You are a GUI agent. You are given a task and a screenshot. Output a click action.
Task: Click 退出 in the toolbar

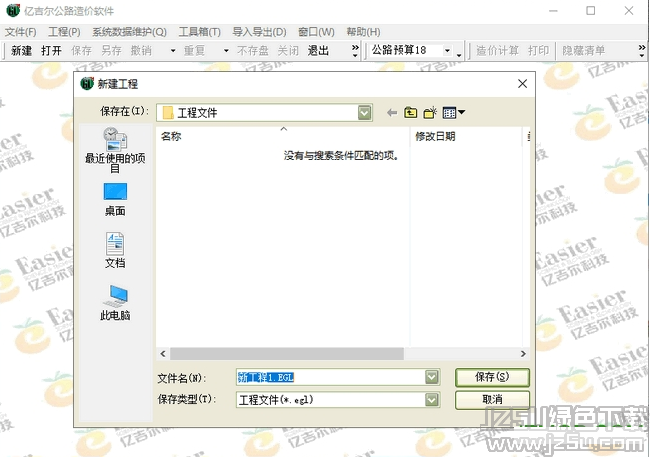point(318,51)
